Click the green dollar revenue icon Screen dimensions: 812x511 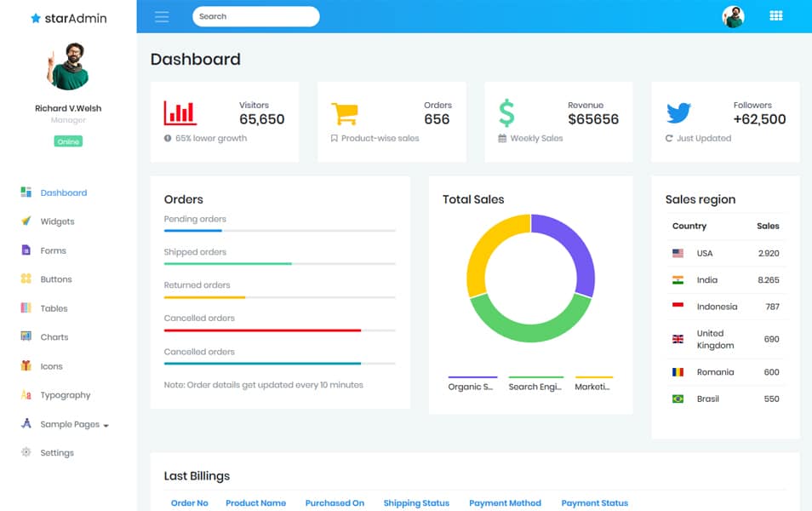506,113
